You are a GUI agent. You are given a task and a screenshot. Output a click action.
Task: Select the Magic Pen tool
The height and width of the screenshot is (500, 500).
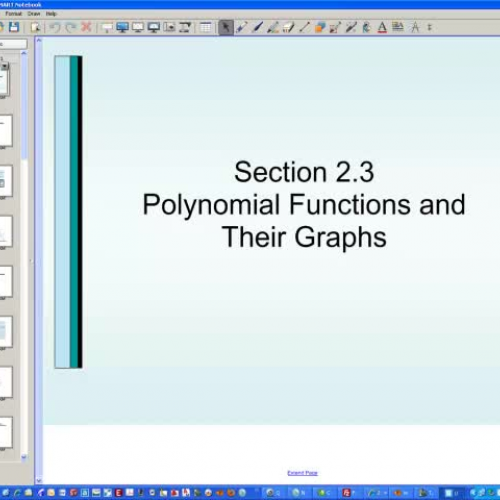click(351, 27)
